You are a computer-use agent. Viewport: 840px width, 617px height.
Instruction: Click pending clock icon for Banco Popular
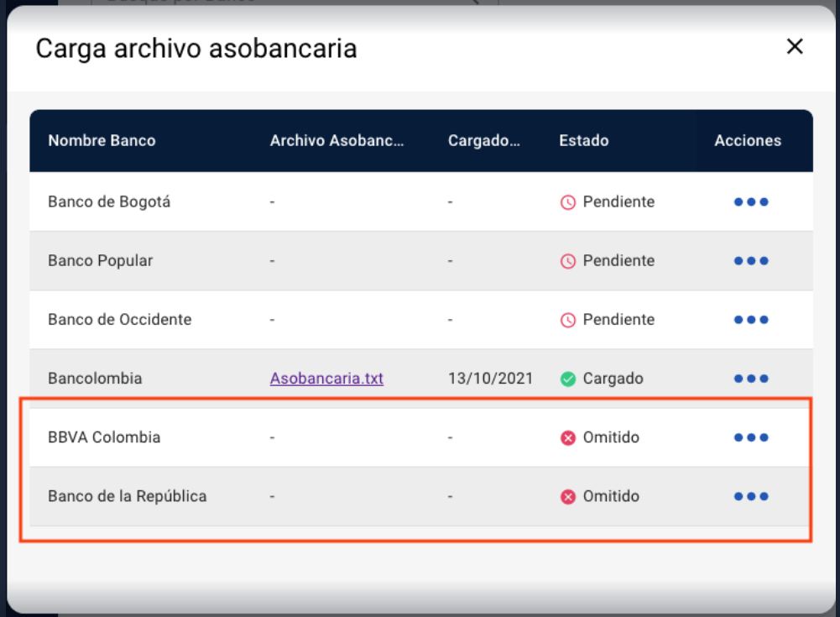coord(568,261)
